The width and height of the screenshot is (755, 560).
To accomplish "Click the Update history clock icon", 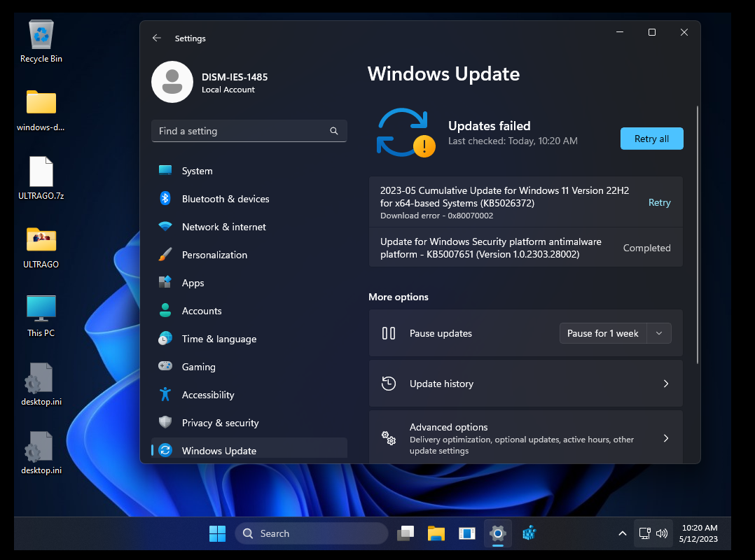I will pyautogui.click(x=389, y=384).
